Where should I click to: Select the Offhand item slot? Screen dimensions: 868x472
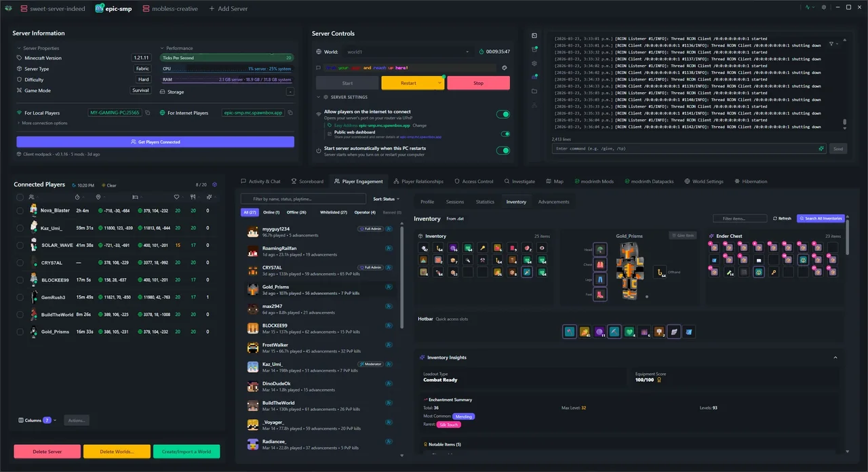click(659, 272)
